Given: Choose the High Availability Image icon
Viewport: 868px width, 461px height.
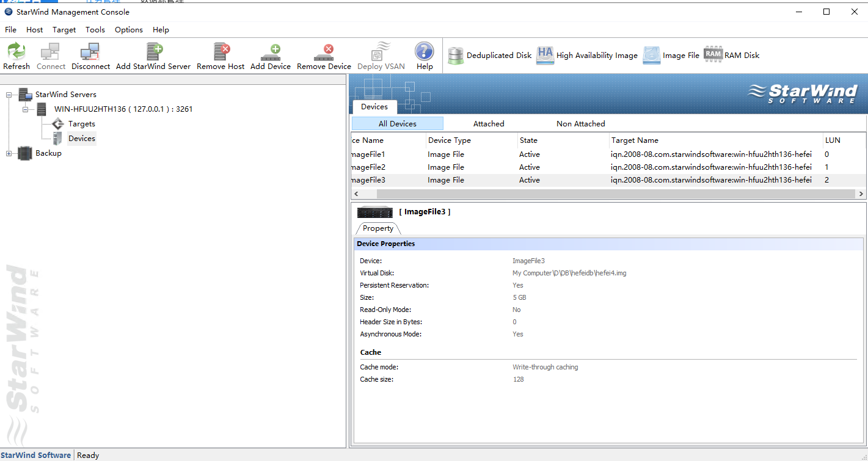Looking at the screenshot, I should pyautogui.click(x=545, y=55).
